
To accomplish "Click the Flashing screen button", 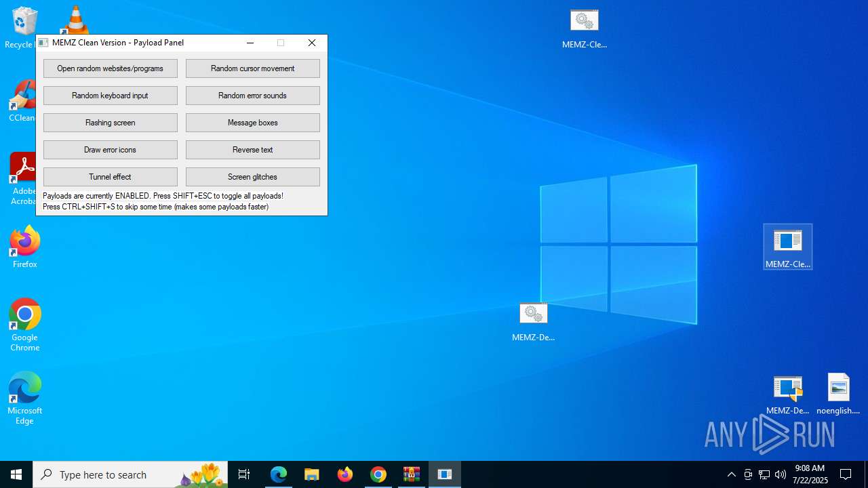I will tap(111, 123).
